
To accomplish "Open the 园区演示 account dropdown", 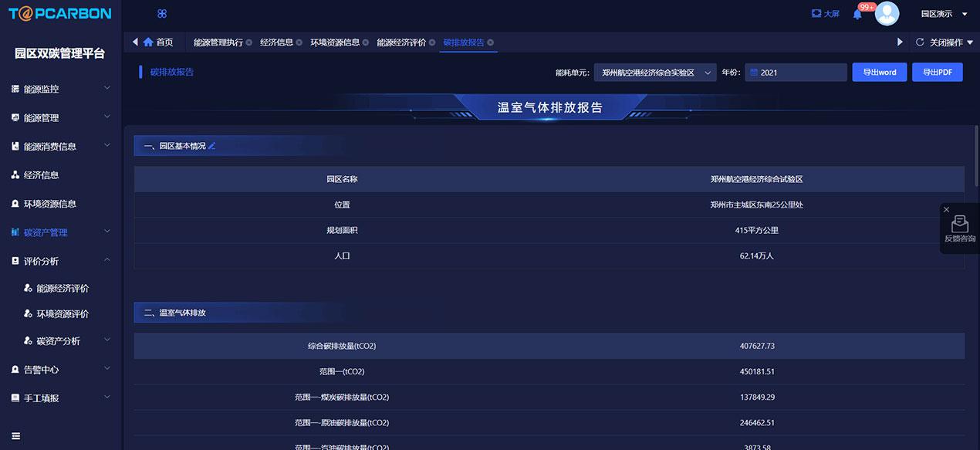I will click(943, 14).
